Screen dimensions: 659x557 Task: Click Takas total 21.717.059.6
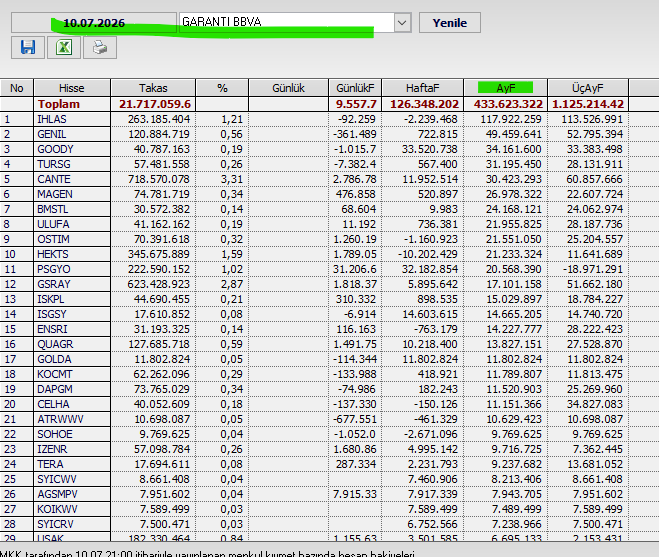(x=155, y=104)
